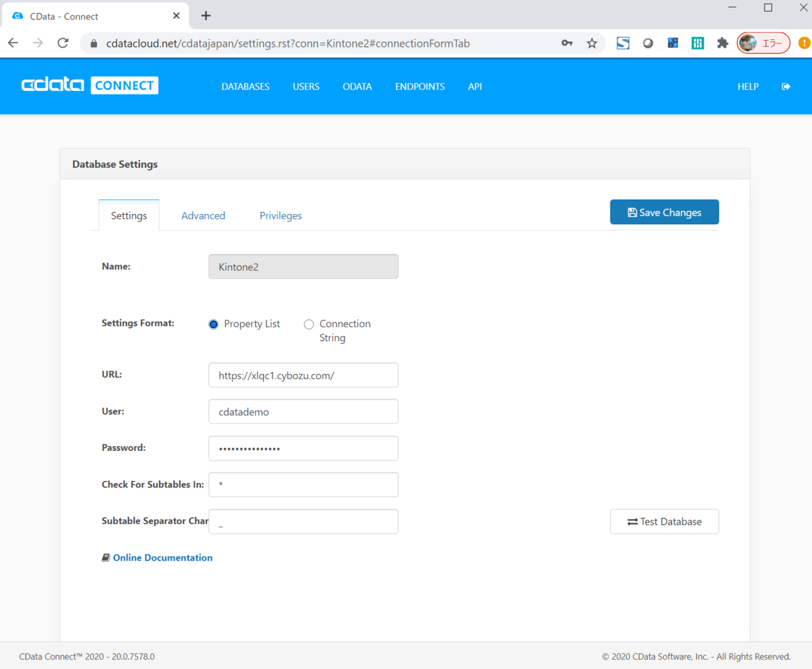Open the DATABASES menu
This screenshot has height=669, width=812.
tap(246, 87)
